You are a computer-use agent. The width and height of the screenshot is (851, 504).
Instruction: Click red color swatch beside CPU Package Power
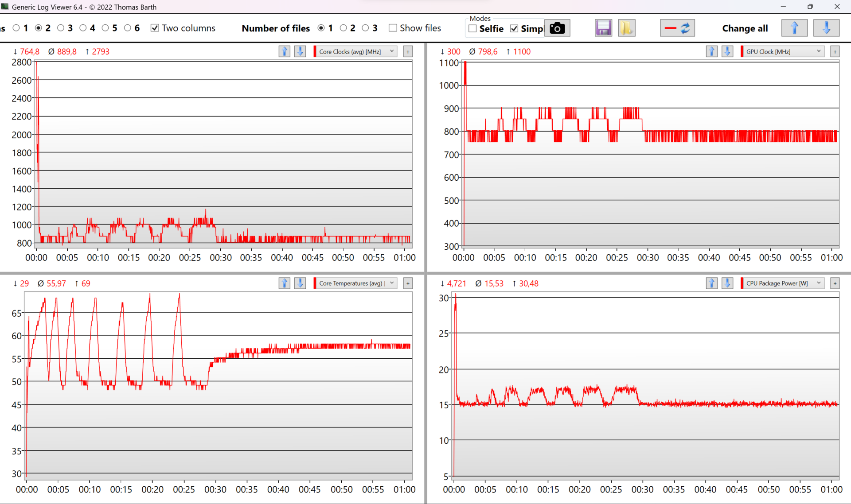point(742,283)
